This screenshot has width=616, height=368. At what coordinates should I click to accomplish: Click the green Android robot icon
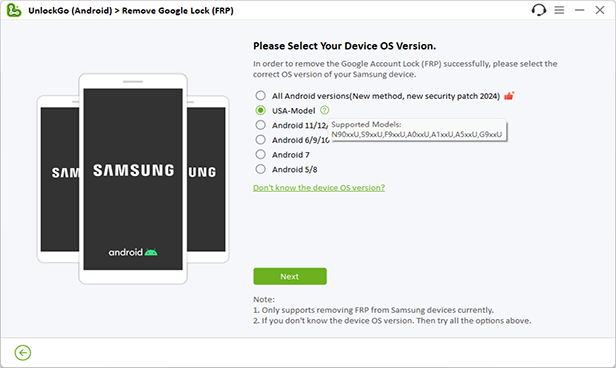coord(151,252)
